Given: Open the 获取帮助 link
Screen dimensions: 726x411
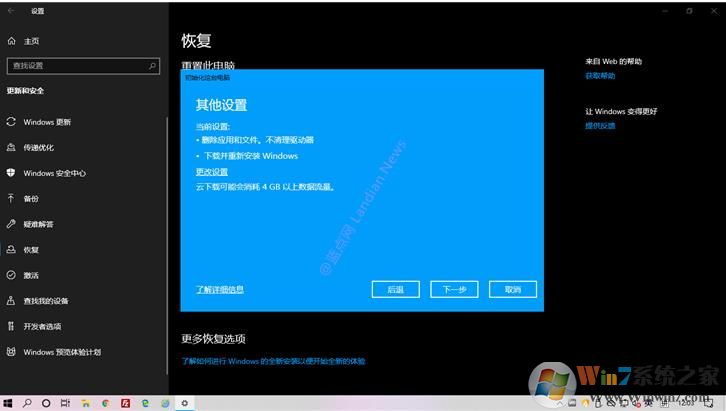Looking at the screenshot, I should [x=600, y=76].
